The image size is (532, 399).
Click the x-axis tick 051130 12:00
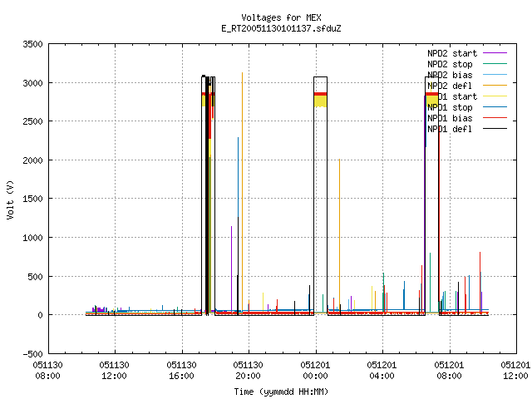click(115, 371)
